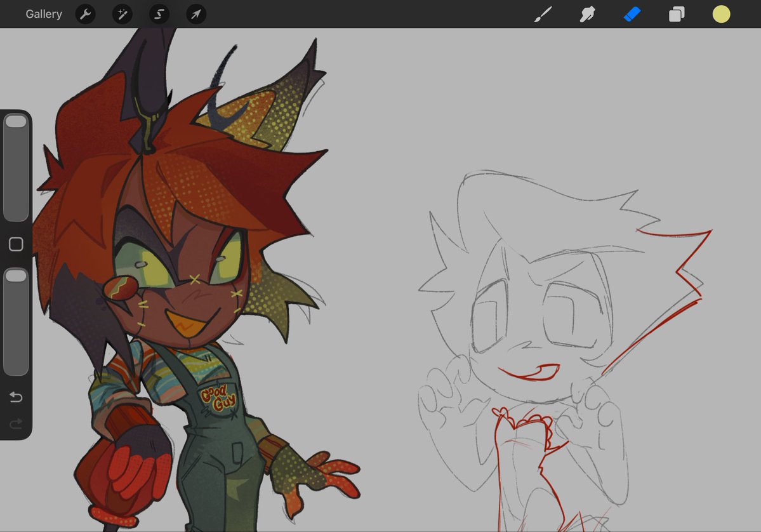The height and width of the screenshot is (532, 761).
Task: Select the Smudge tool
Action: 587,14
